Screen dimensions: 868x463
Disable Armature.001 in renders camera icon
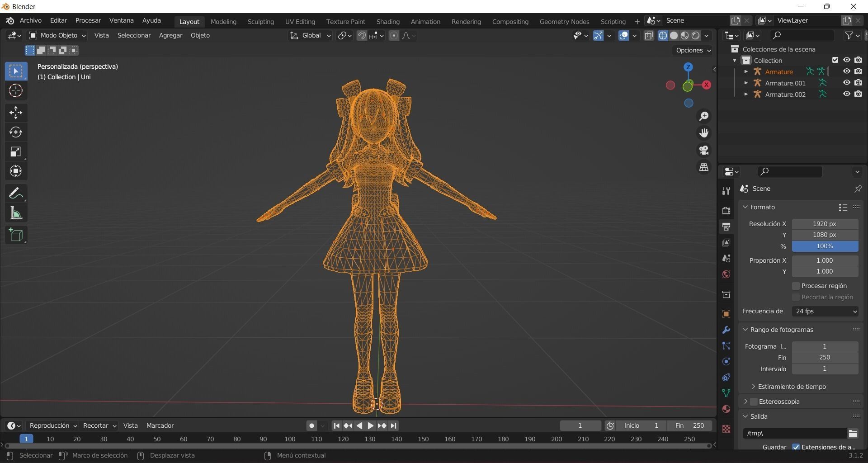tap(858, 83)
